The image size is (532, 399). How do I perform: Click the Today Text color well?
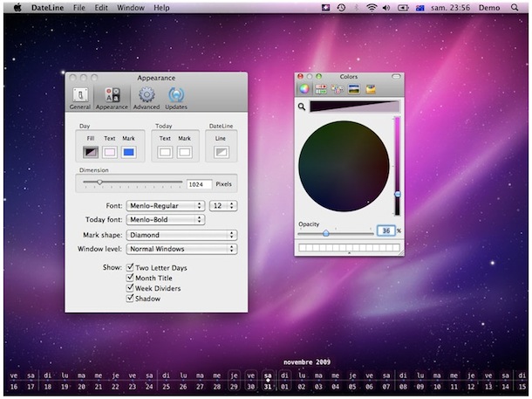[x=165, y=152]
